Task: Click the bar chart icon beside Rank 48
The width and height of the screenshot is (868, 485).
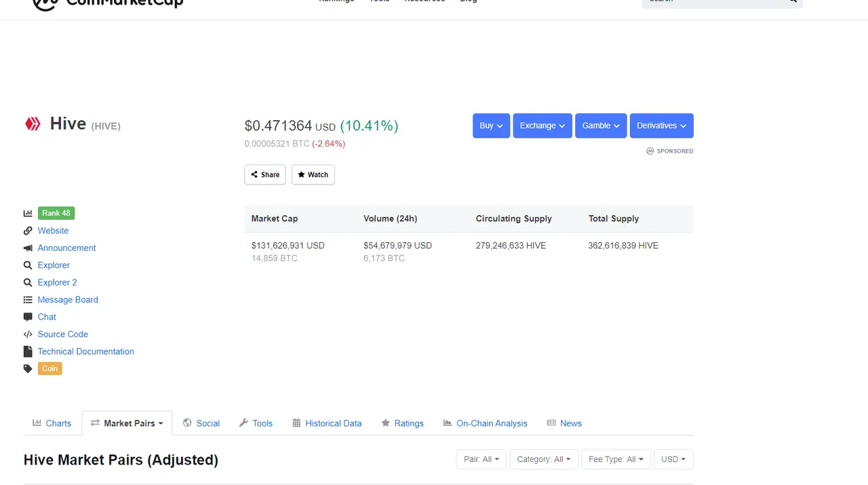Action: (28, 213)
